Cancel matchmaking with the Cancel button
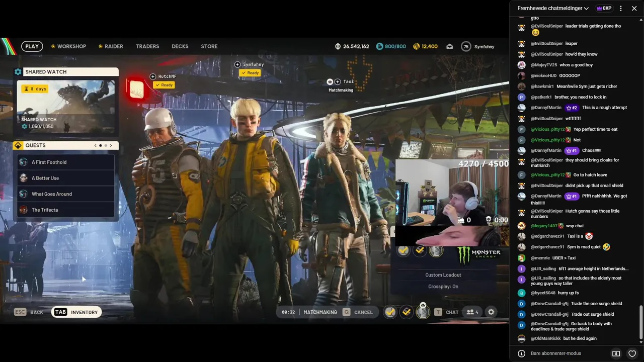The width and height of the screenshot is (644, 362). 358,312
